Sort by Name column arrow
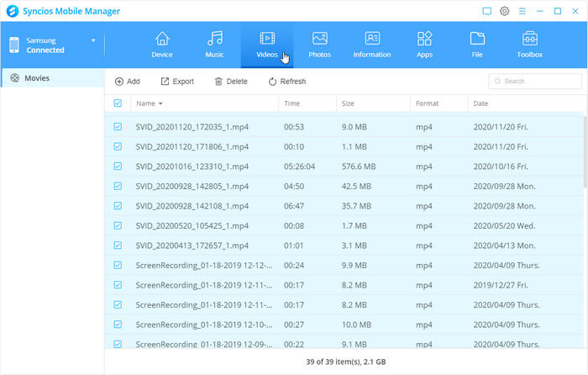Viewport: 588px width, 375px height. (x=160, y=103)
